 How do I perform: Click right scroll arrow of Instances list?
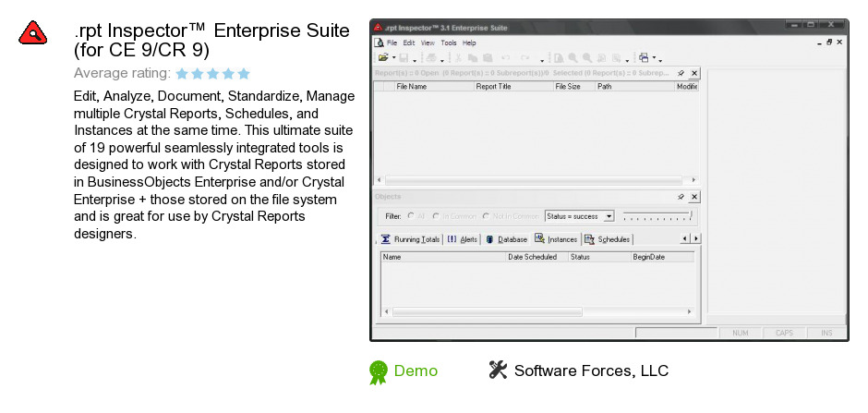click(x=689, y=311)
